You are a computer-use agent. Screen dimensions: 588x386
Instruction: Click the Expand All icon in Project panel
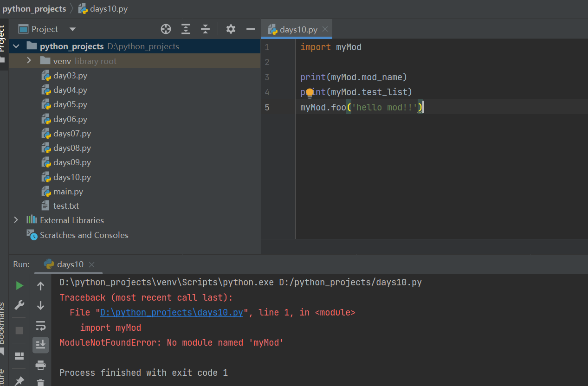pyautogui.click(x=186, y=29)
